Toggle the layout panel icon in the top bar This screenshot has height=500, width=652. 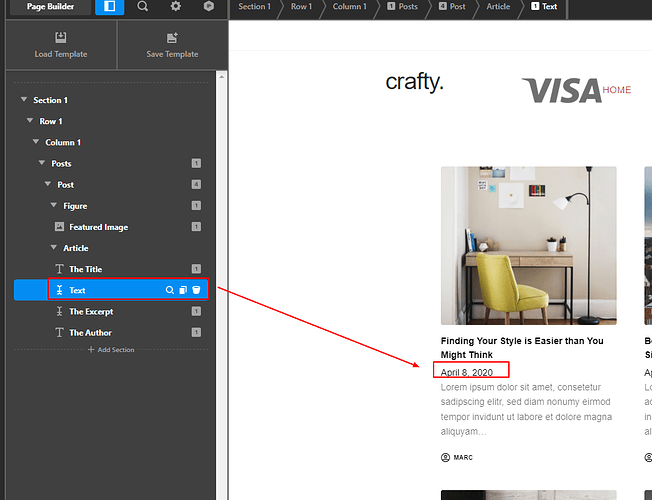(109, 7)
